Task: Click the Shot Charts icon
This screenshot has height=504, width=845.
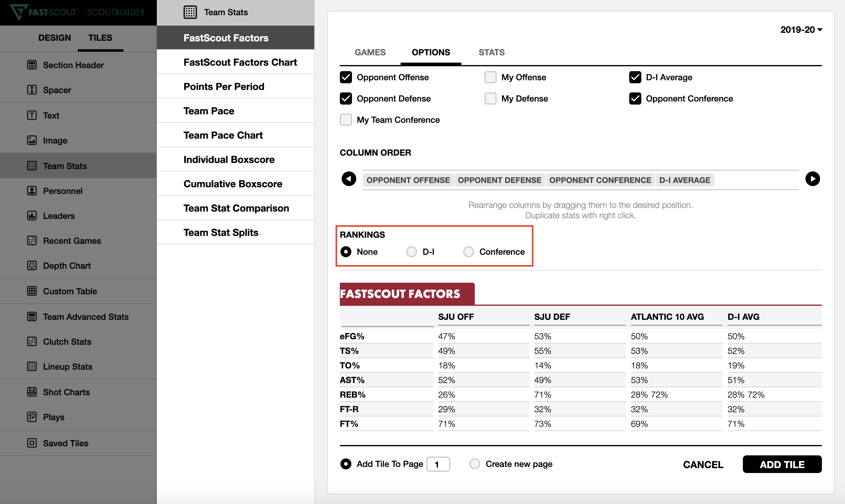Action: [x=32, y=392]
